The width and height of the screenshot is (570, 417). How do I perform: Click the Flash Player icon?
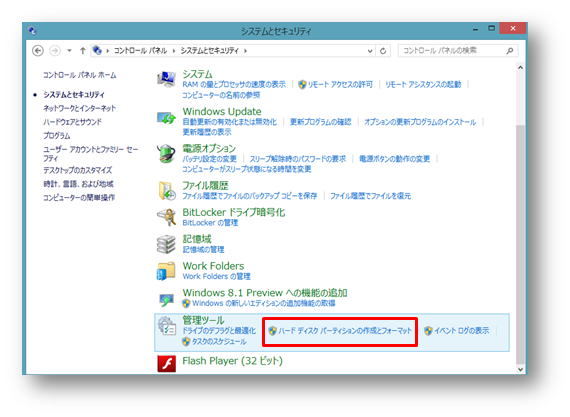coord(166,364)
